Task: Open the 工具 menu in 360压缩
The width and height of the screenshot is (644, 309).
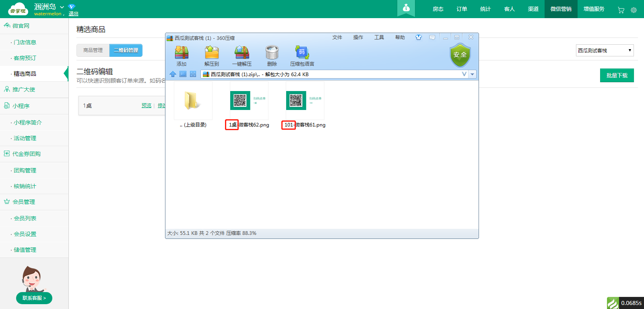Action: (x=379, y=37)
